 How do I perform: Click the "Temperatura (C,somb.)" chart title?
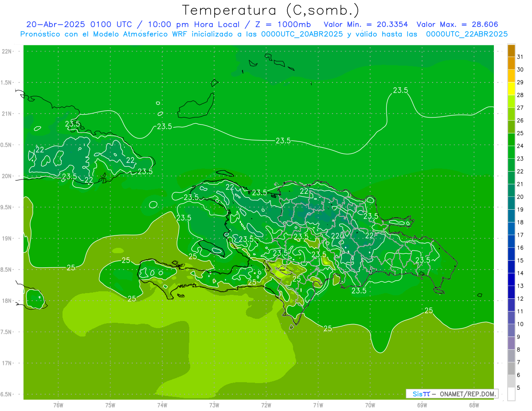[x=270, y=10]
